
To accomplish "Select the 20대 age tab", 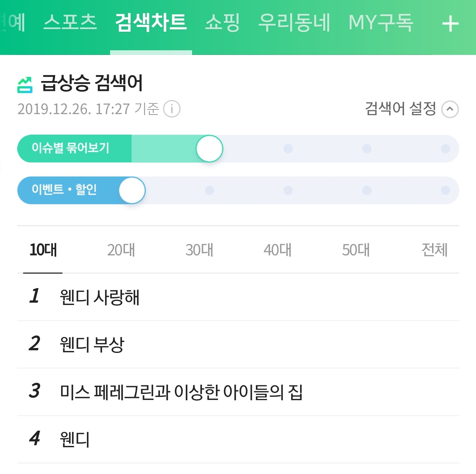I will [122, 250].
